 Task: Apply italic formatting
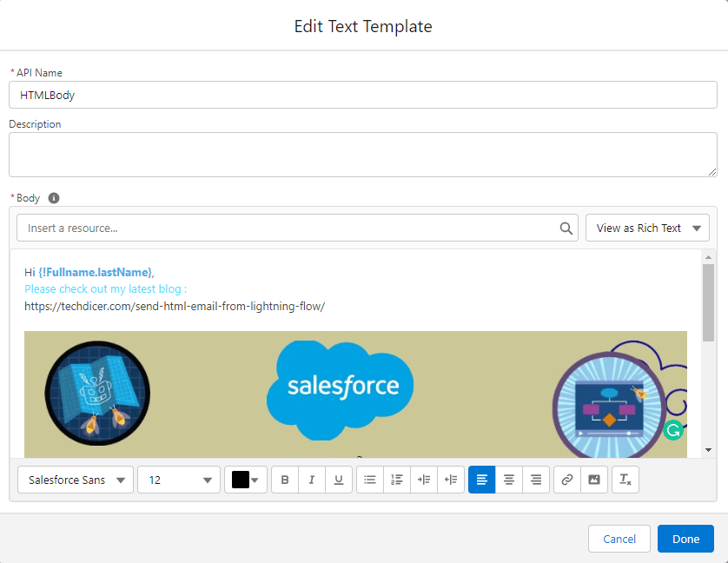tap(311, 479)
